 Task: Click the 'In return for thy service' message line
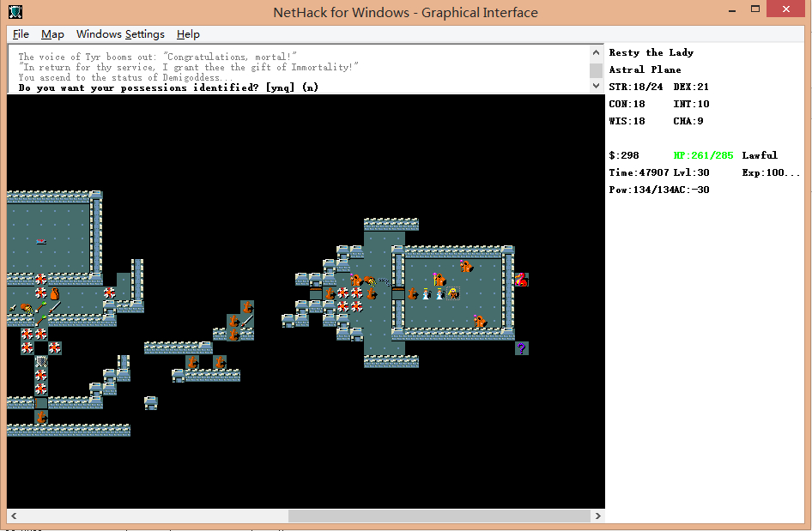(x=189, y=67)
